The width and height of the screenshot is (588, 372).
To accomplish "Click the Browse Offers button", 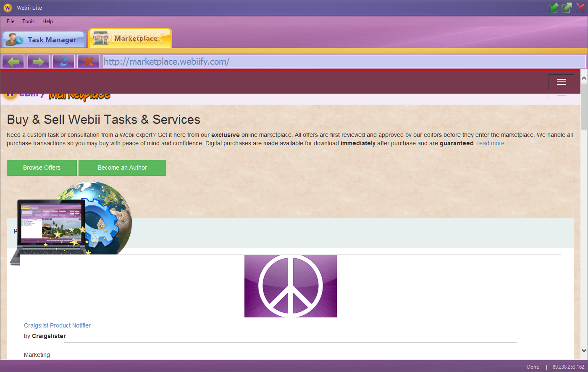I will click(x=42, y=168).
